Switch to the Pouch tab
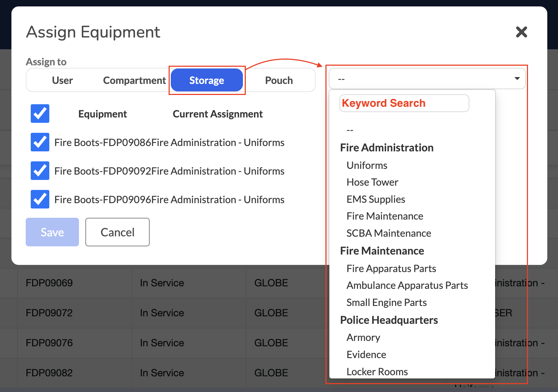The image size is (558, 392). pyautogui.click(x=279, y=80)
